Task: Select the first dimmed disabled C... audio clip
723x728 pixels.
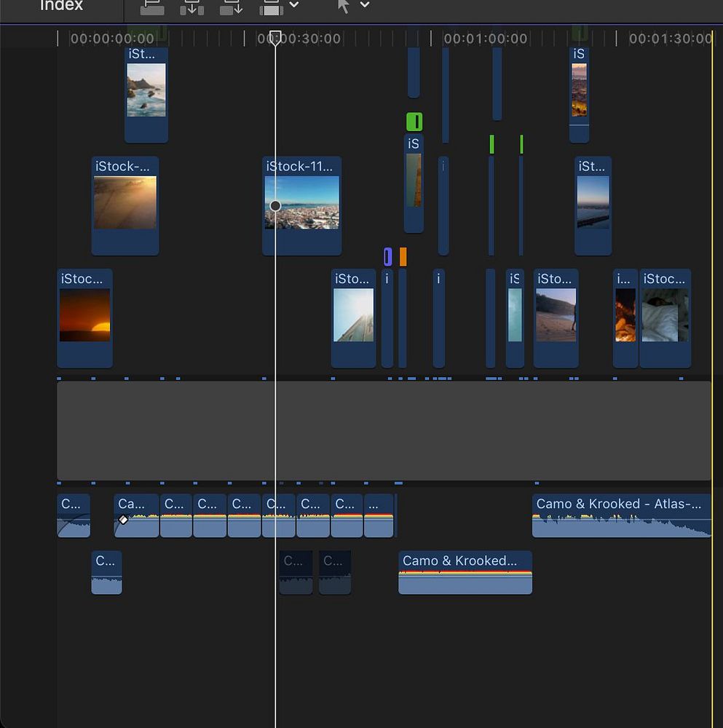Action: point(296,572)
